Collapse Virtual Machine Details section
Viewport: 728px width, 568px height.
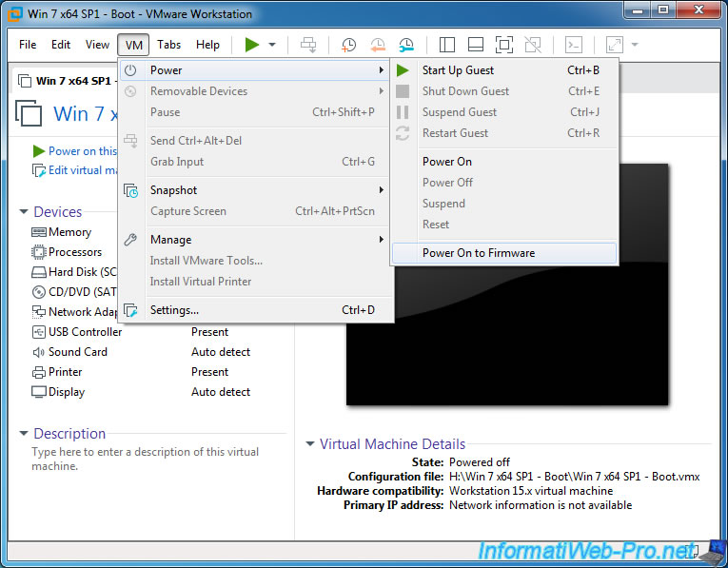309,444
